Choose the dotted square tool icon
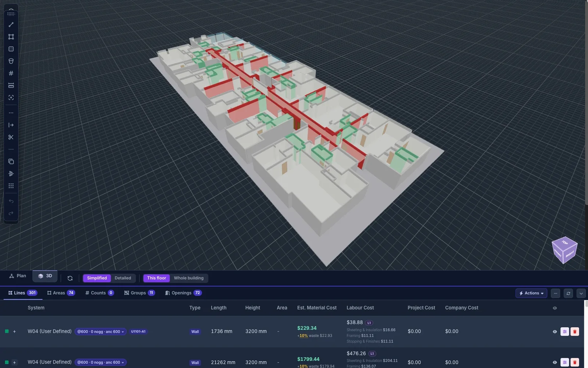The image size is (588, 368). click(x=11, y=49)
